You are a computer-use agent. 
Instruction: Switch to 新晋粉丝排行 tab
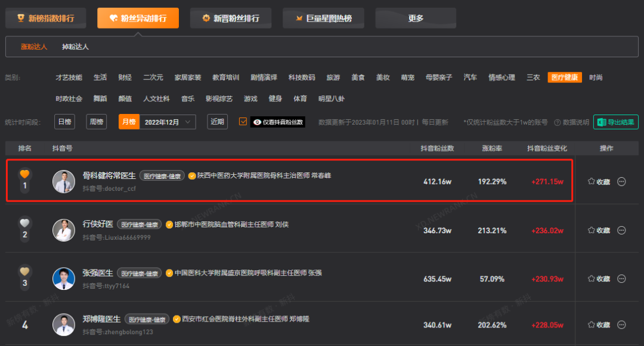pyautogui.click(x=230, y=18)
